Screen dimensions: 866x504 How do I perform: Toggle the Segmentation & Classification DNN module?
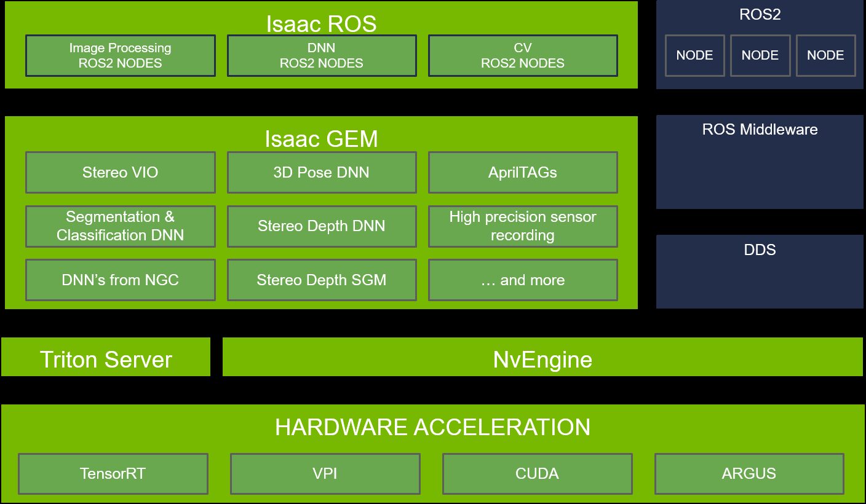click(120, 226)
